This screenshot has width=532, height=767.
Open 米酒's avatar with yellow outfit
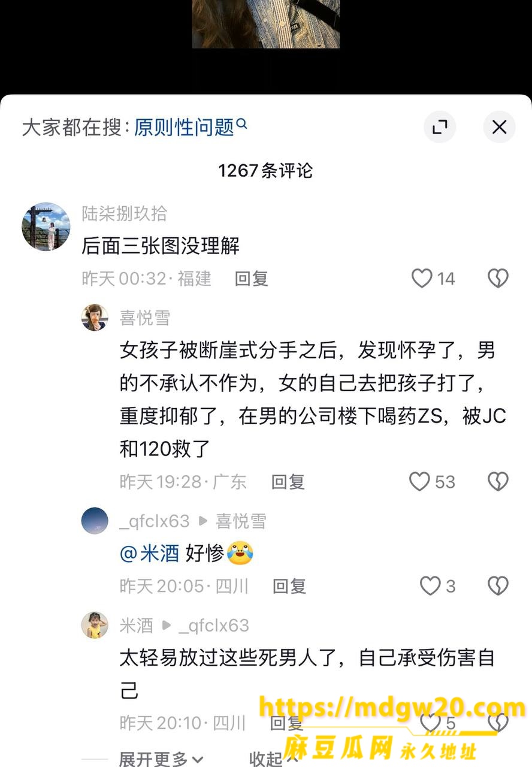[x=95, y=625]
